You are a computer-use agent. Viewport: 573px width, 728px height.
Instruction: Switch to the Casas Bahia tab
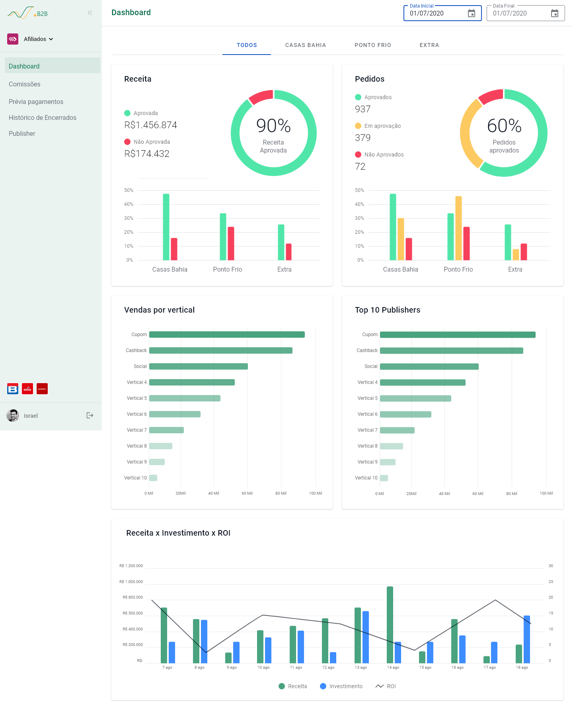[x=306, y=45]
